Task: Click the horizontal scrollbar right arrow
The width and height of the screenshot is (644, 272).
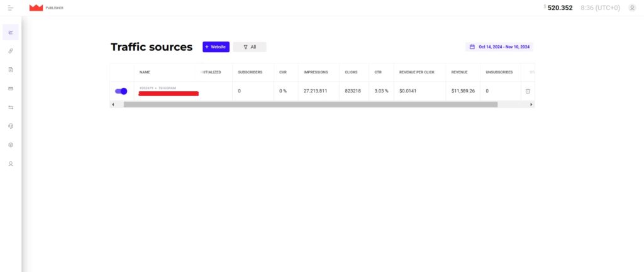Action: pos(532,104)
